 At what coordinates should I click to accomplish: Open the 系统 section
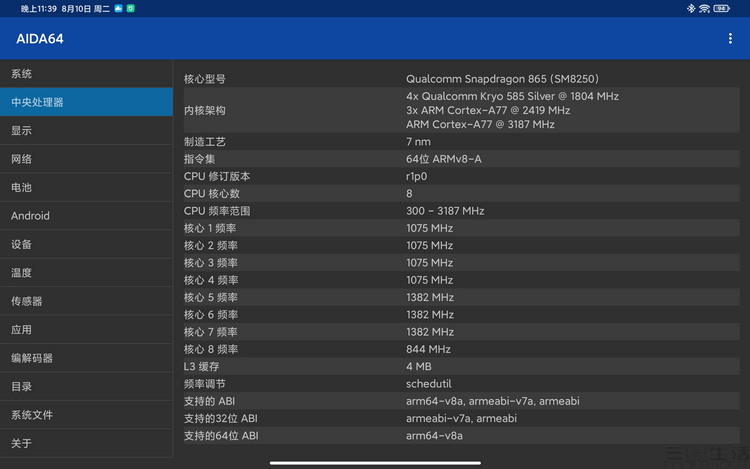coord(86,74)
